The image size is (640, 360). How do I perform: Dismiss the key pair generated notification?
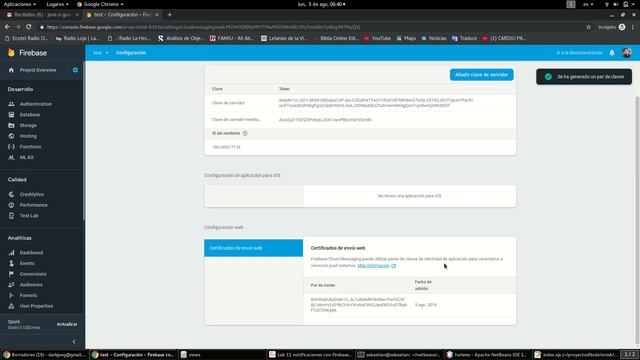click(584, 77)
